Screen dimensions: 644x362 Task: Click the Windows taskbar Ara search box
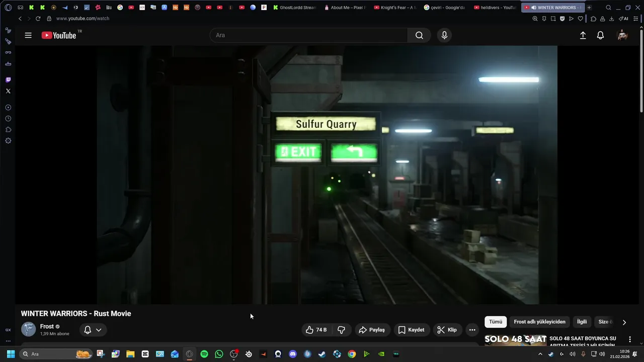pyautogui.click(x=56, y=354)
